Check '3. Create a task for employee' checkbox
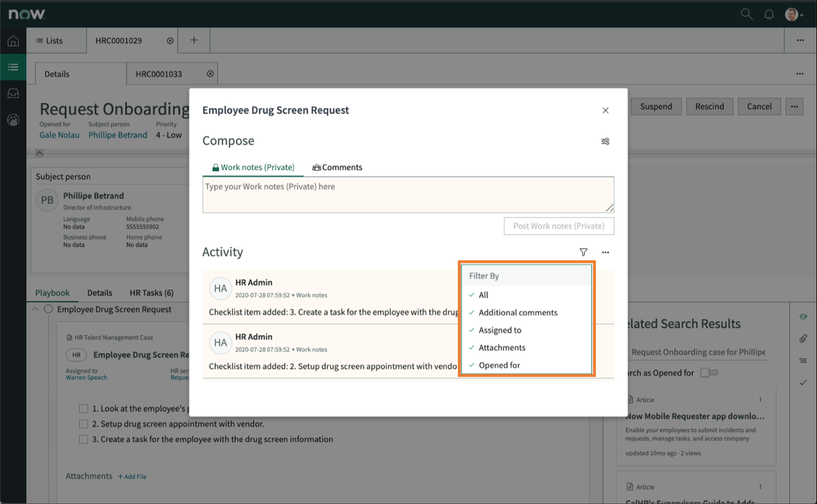The image size is (817, 504). [83, 439]
